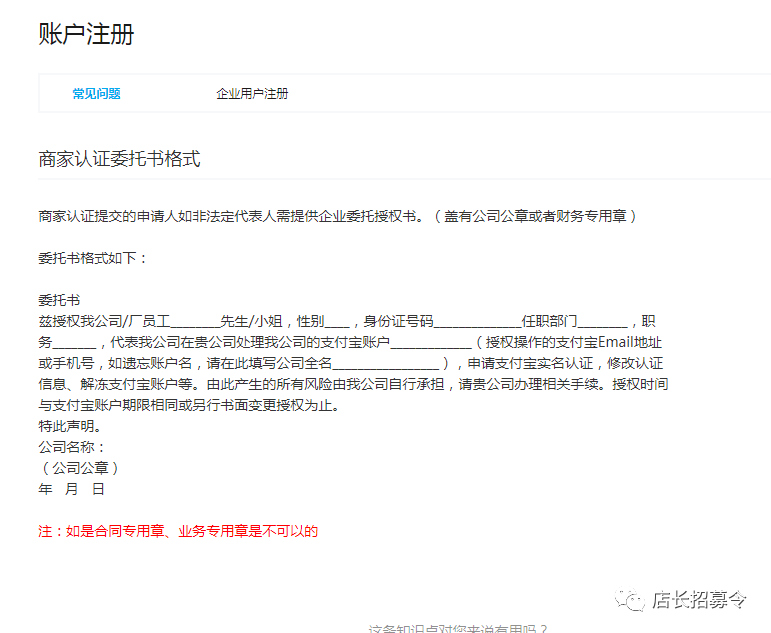Click the red note 注：如是合同专用章

point(178,531)
